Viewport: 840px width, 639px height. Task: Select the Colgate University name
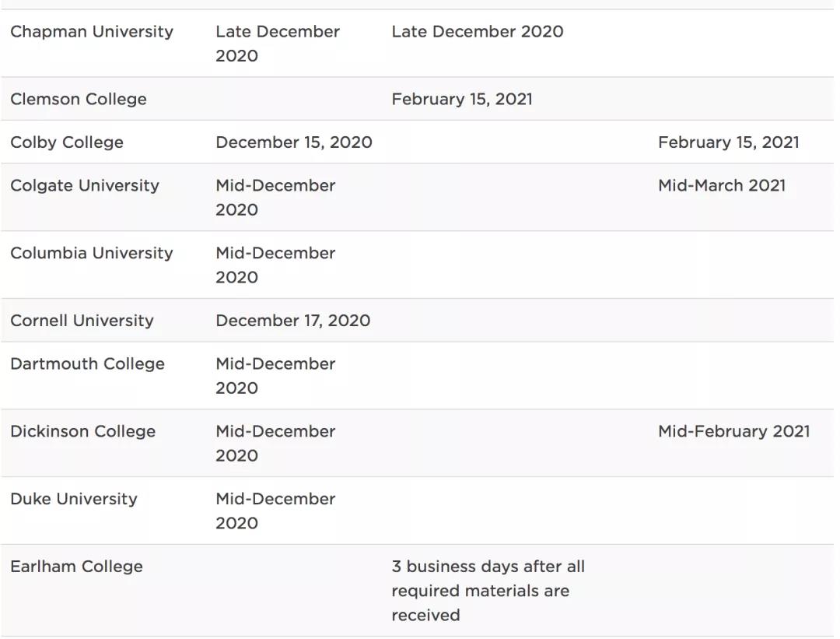(85, 186)
